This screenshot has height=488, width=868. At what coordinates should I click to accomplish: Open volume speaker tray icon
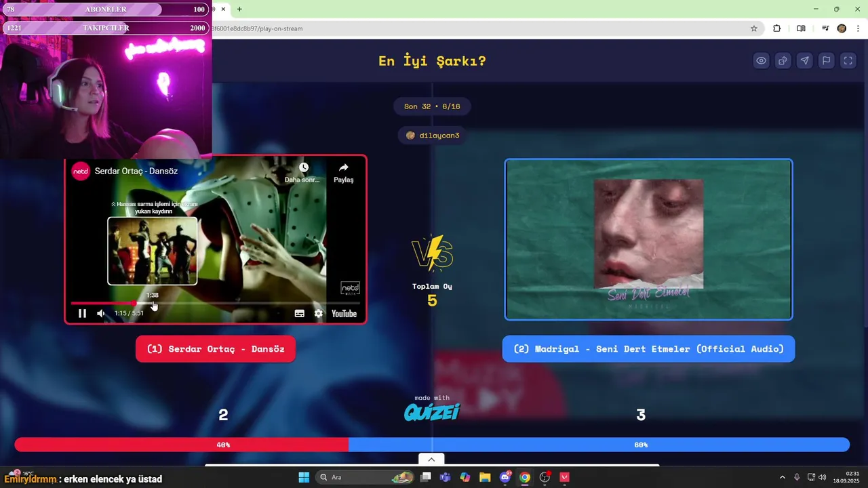point(823,477)
